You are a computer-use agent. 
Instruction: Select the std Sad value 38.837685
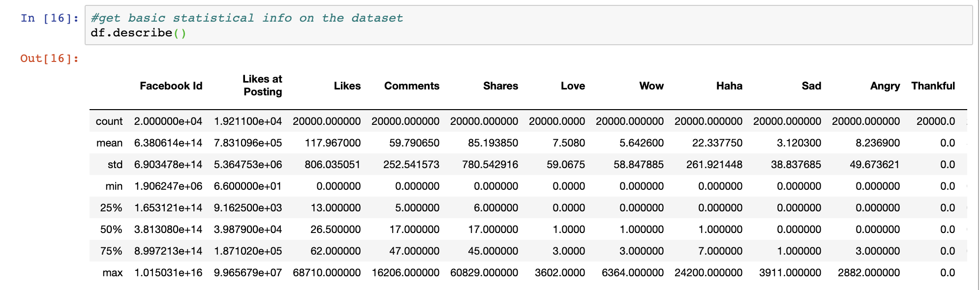(x=796, y=165)
